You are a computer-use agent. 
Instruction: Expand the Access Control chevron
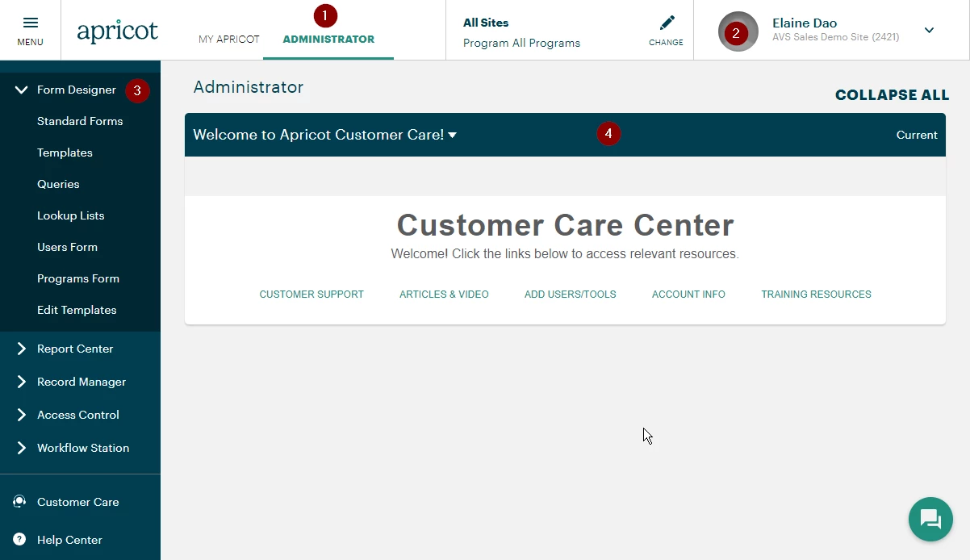tap(22, 415)
